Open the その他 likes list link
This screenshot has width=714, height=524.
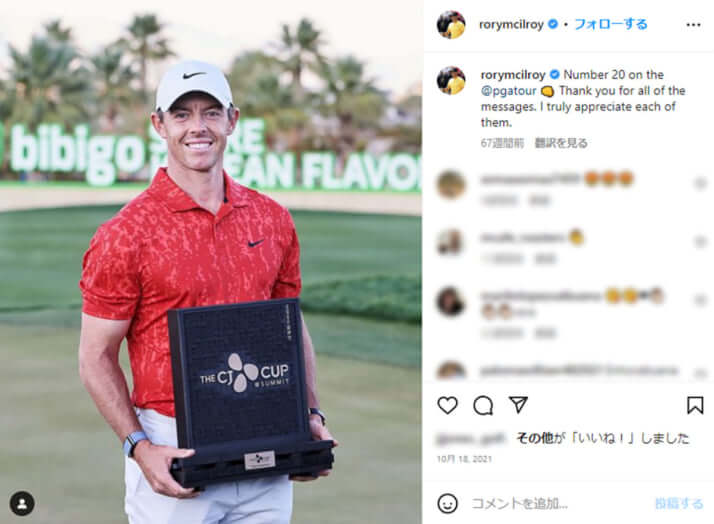coord(534,438)
